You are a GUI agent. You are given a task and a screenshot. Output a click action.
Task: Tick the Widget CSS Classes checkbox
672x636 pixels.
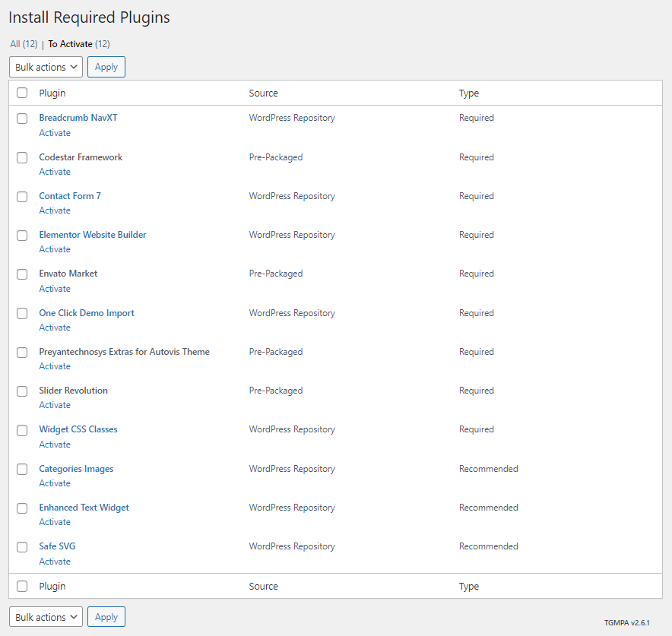(22, 430)
